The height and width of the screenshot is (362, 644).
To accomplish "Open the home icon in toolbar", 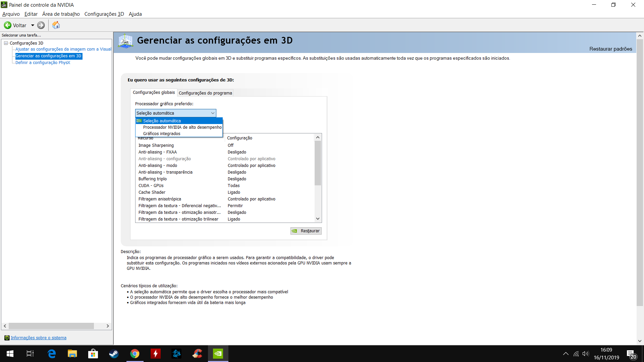I will pos(56,25).
